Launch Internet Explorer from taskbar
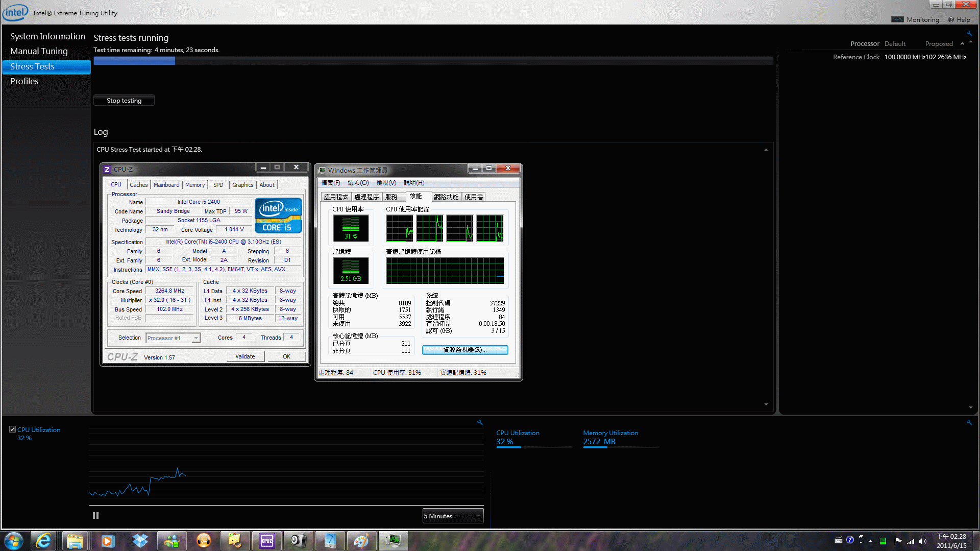980x551 pixels. tap(43, 541)
